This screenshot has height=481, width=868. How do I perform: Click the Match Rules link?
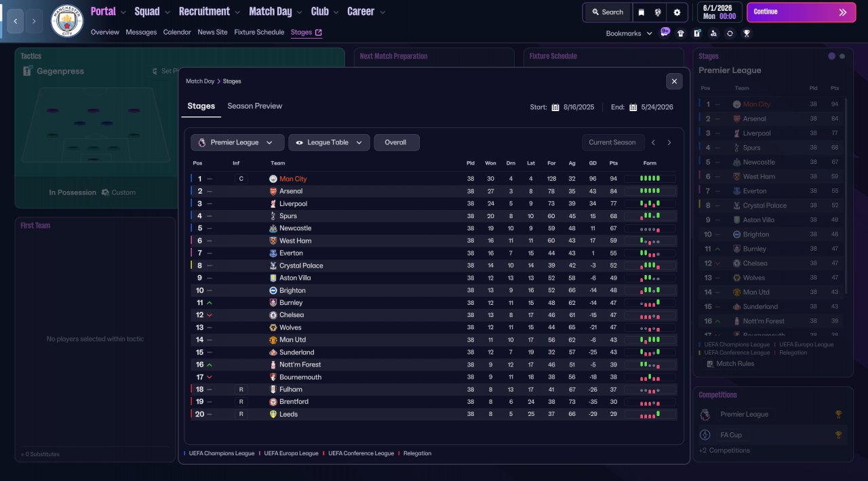(x=736, y=364)
